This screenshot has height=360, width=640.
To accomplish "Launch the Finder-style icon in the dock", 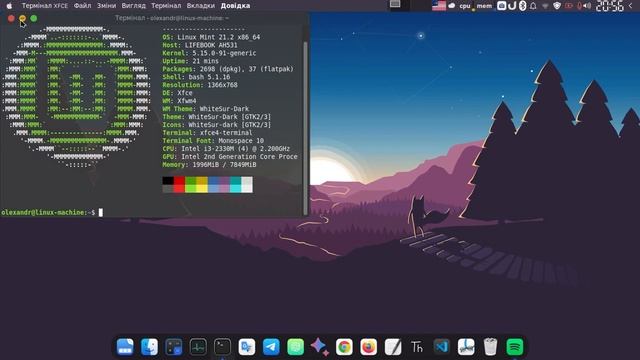I will [149, 347].
